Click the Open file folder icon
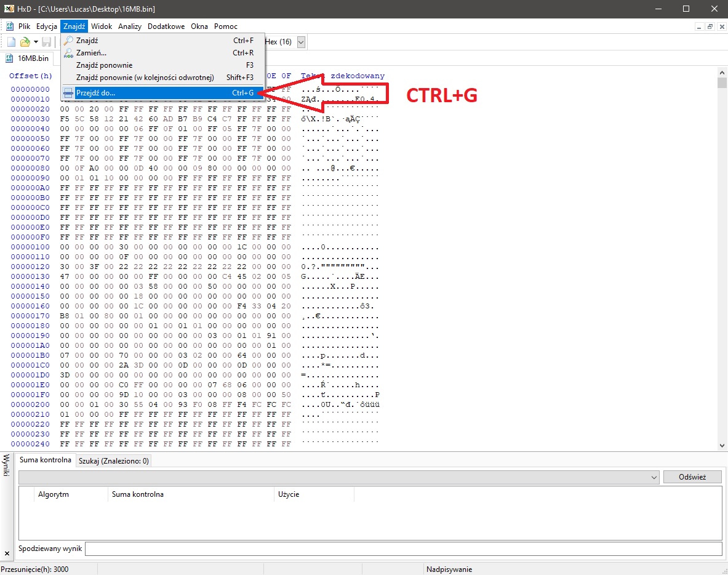This screenshot has width=728, height=575. click(x=25, y=42)
